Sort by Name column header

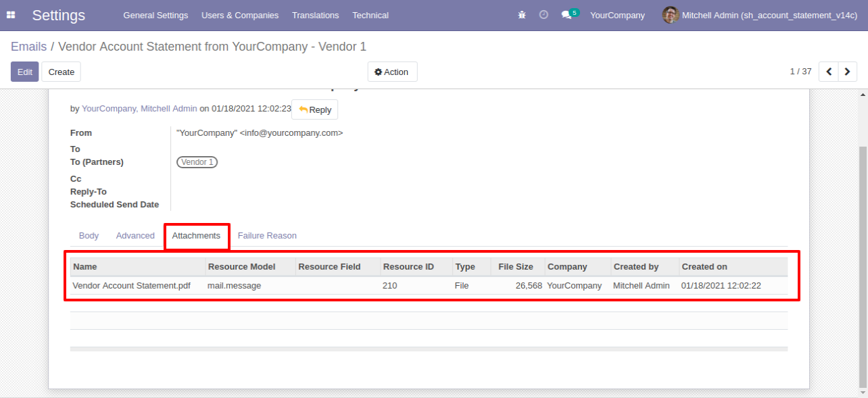pyautogui.click(x=138, y=267)
